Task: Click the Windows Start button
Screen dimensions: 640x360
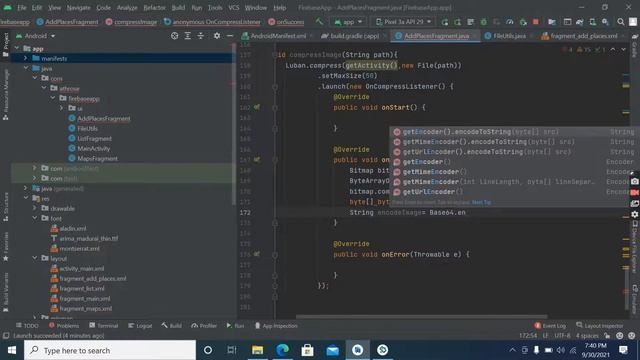Action: coord(12,350)
